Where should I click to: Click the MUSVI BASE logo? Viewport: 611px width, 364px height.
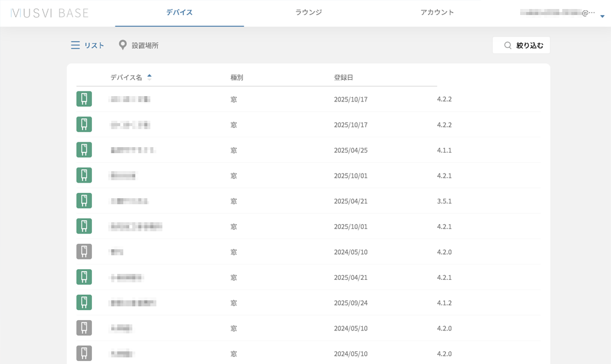coord(50,13)
